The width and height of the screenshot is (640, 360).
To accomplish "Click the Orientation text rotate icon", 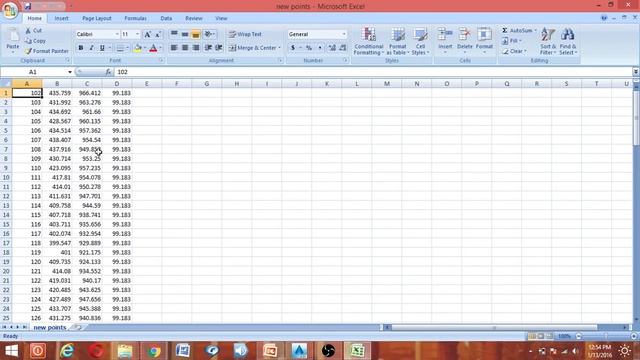I will coord(208,34).
